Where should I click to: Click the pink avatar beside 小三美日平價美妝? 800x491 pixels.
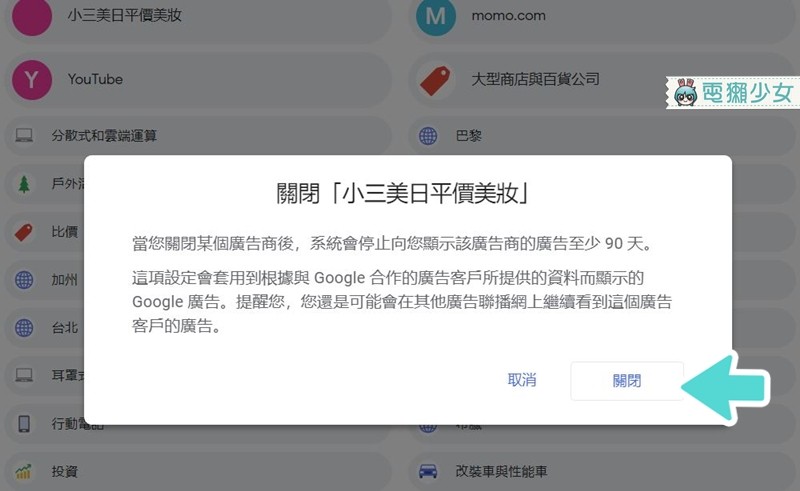coord(33,16)
